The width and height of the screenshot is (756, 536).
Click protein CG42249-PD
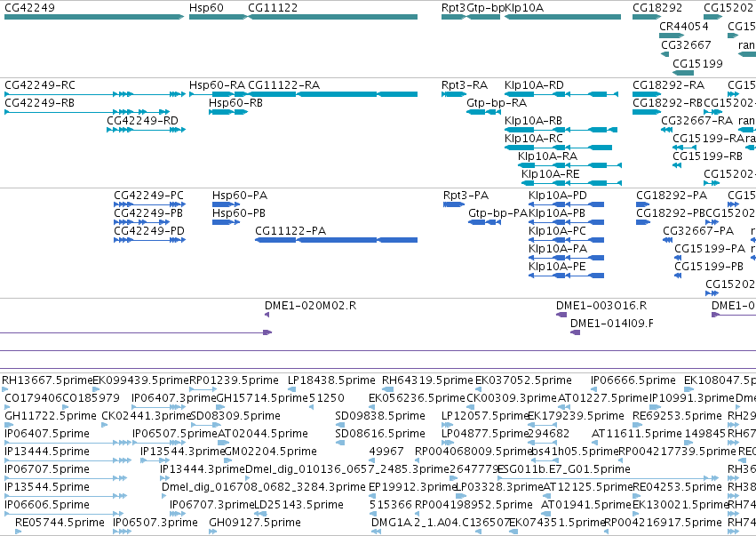coord(149,240)
